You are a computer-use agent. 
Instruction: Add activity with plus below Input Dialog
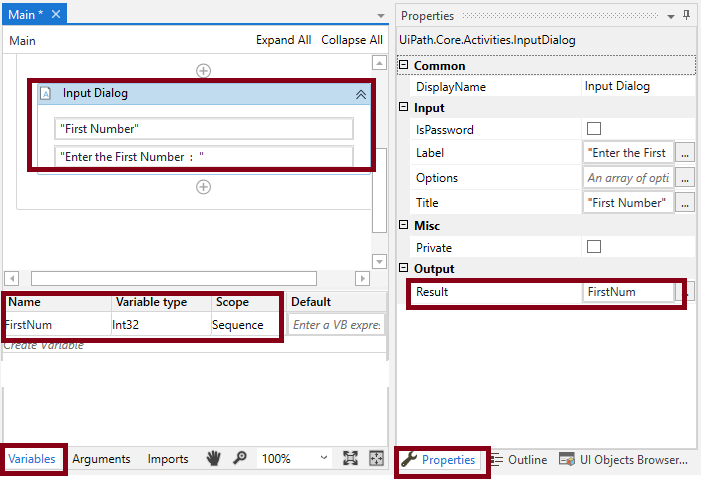coord(203,186)
